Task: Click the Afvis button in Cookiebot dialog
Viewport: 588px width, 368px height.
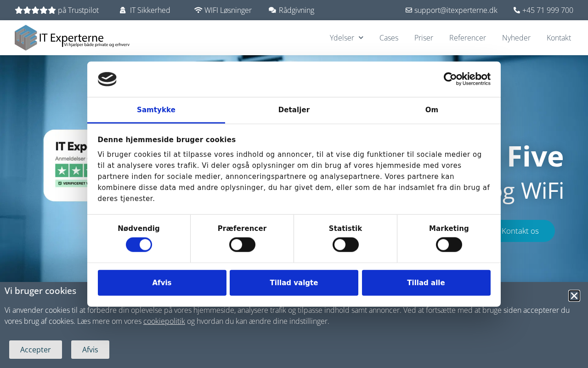Action: 162,283
